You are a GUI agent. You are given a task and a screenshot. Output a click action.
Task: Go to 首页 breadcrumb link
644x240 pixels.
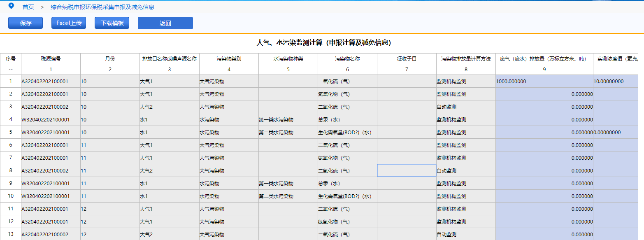pos(28,7)
